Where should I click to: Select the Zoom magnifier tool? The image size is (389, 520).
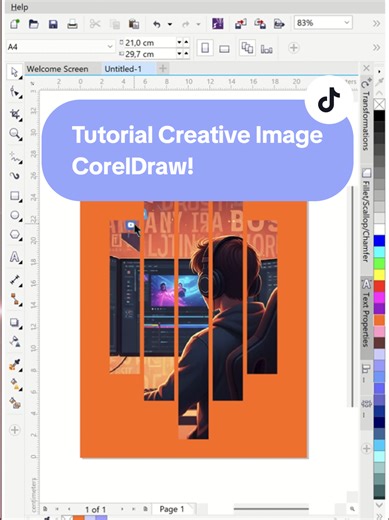pos(15,134)
